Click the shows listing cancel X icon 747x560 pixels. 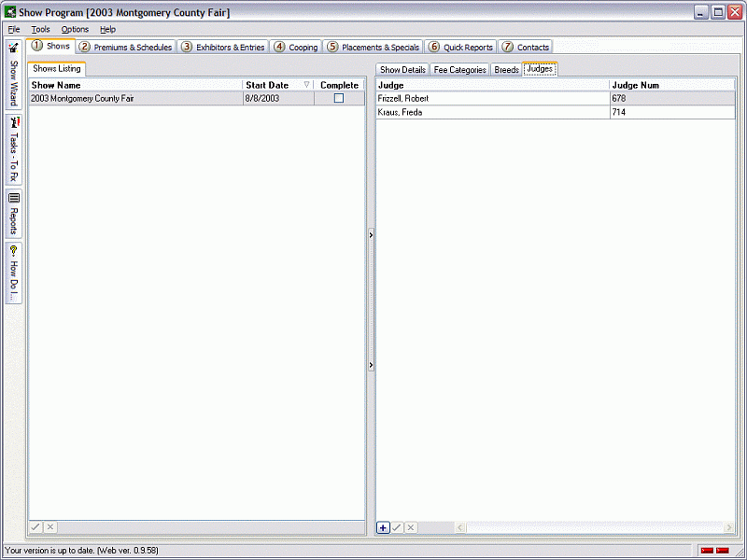point(50,527)
